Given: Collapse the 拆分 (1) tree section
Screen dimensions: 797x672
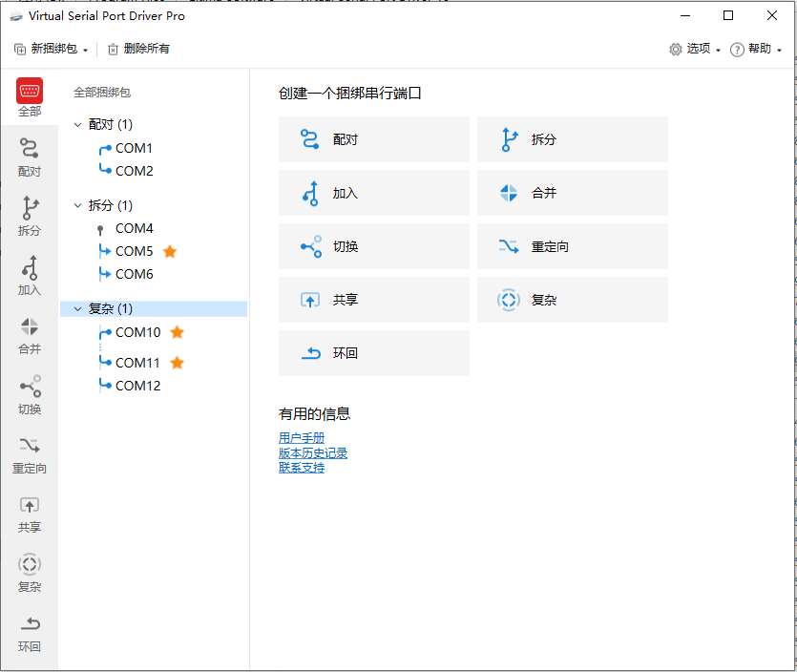Looking at the screenshot, I should [78, 205].
